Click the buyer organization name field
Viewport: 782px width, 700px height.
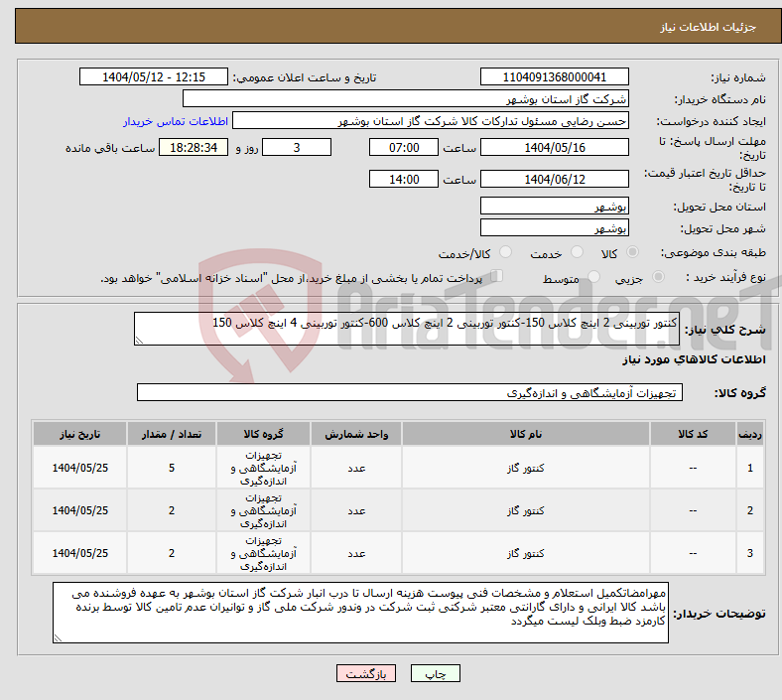(406, 98)
